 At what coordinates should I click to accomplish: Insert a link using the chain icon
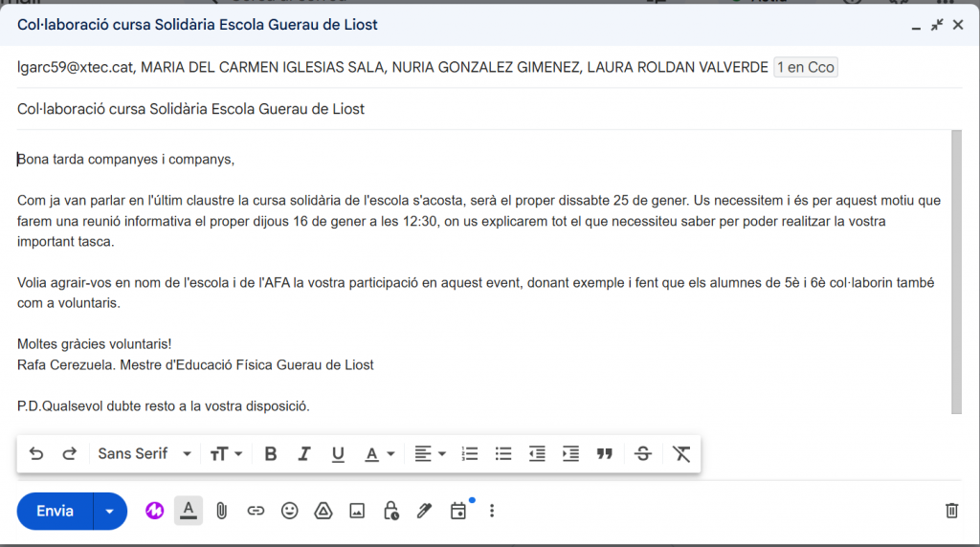[256, 511]
